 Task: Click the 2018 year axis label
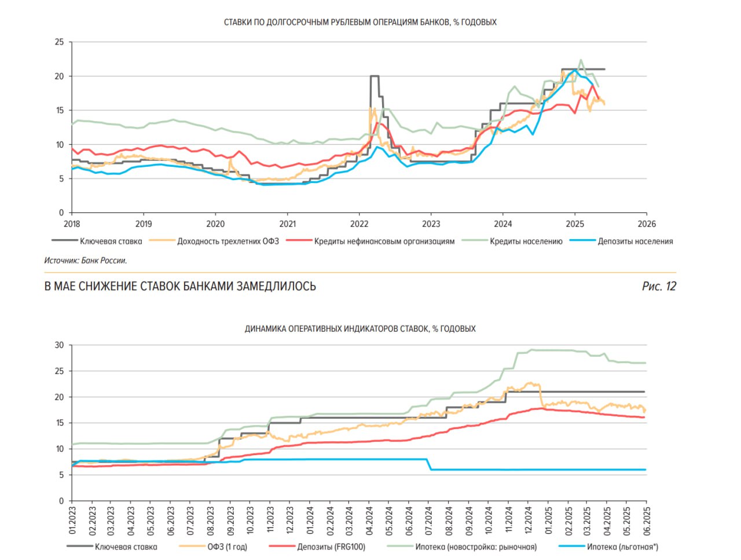tap(72, 224)
